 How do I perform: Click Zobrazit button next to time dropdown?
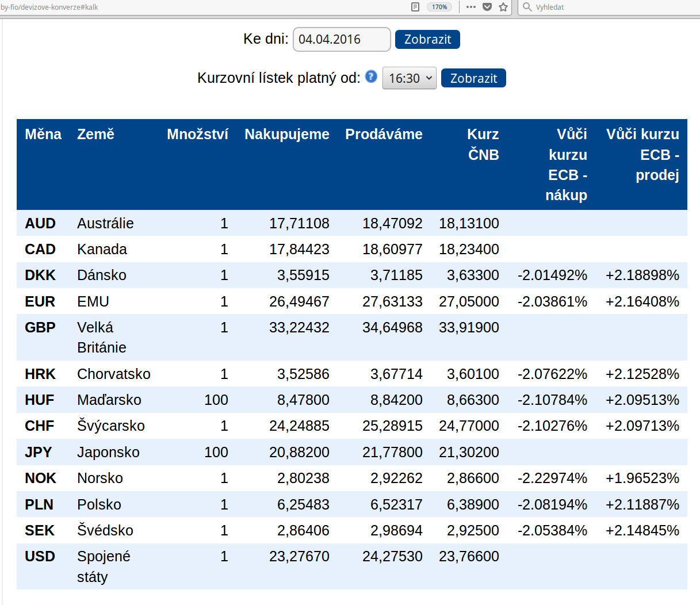tap(473, 78)
